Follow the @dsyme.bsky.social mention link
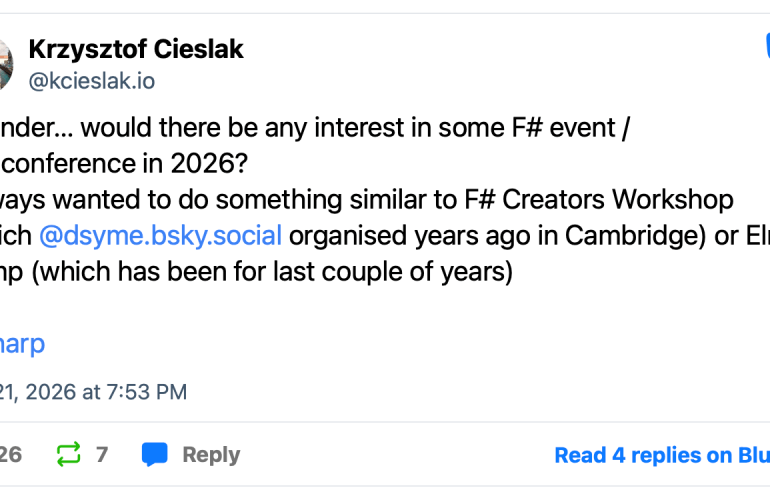 click(160, 236)
